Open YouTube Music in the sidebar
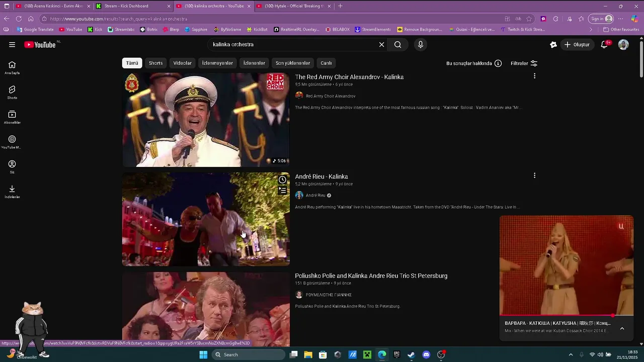 (12, 142)
